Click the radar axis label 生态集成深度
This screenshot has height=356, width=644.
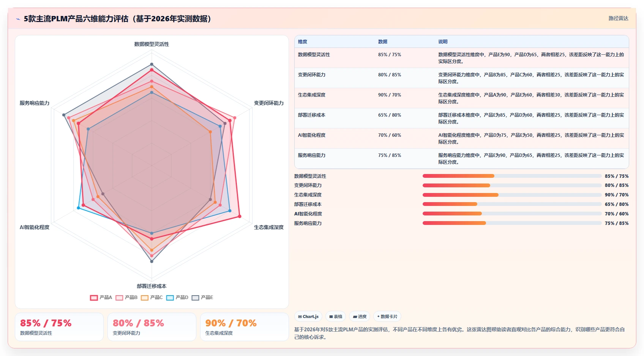269,227
